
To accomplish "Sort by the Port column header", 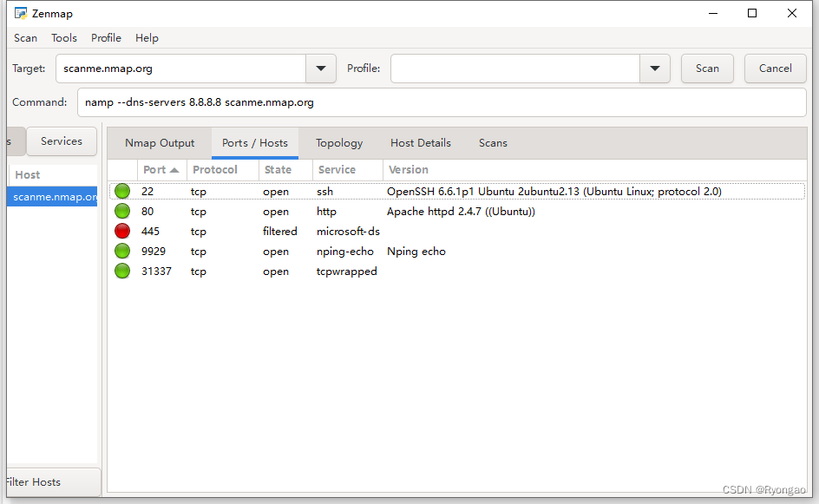I will (x=161, y=170).
